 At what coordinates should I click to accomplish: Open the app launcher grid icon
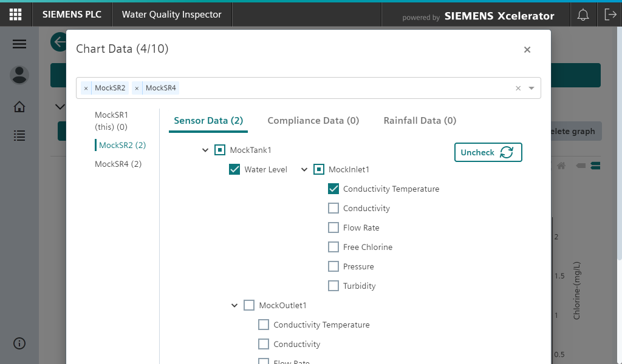15,14
